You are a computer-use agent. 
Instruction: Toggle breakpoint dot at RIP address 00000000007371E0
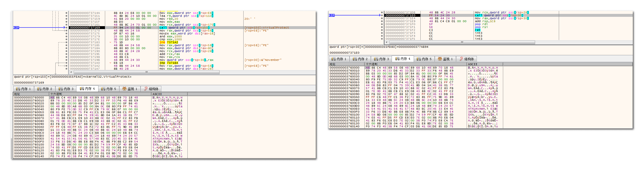382,15
